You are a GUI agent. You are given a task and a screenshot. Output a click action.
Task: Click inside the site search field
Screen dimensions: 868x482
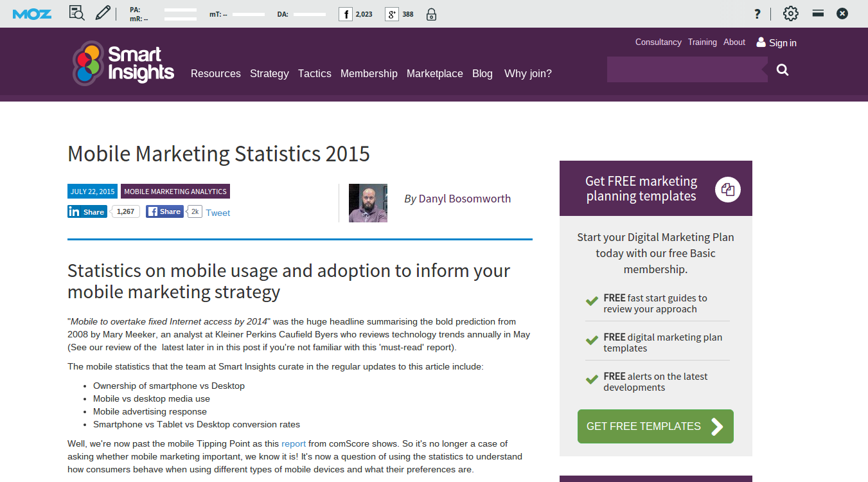pyautogui.click(x=685, y=69)
